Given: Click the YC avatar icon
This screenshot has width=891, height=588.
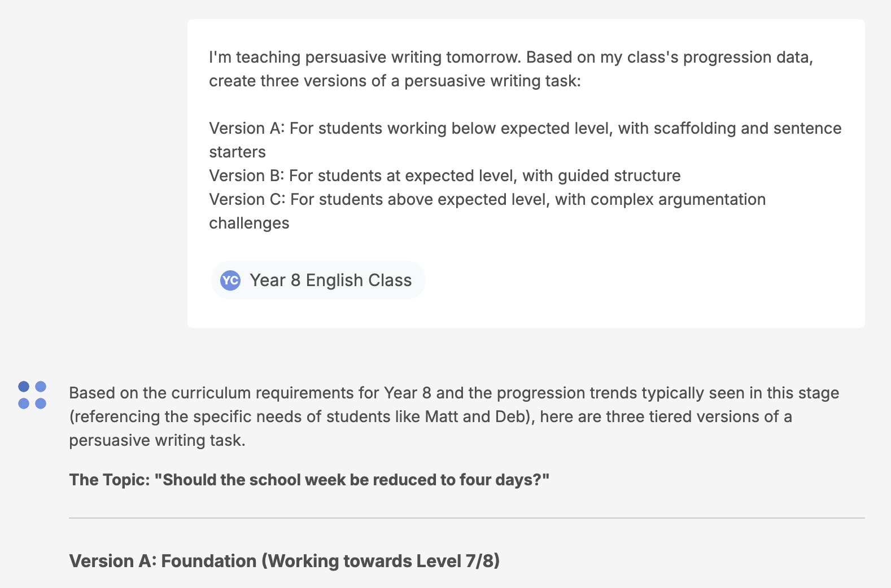Looking at the screenshot, I should click(230, 280).
